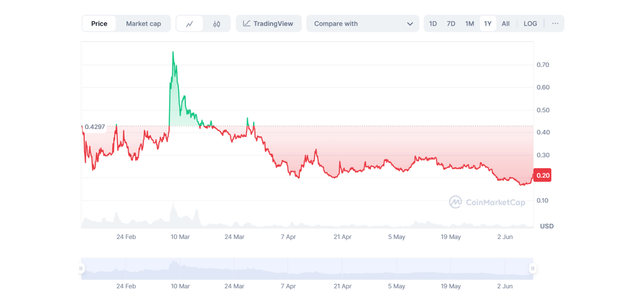
Task: Expand the Compare with dropdown
Action: (363, 24)
